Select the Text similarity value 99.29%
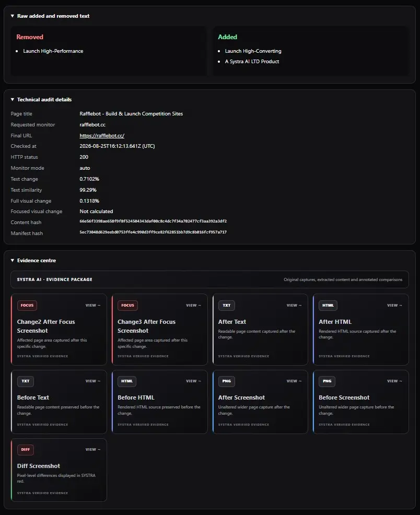 pyautogui.click(x=88, y=190)
